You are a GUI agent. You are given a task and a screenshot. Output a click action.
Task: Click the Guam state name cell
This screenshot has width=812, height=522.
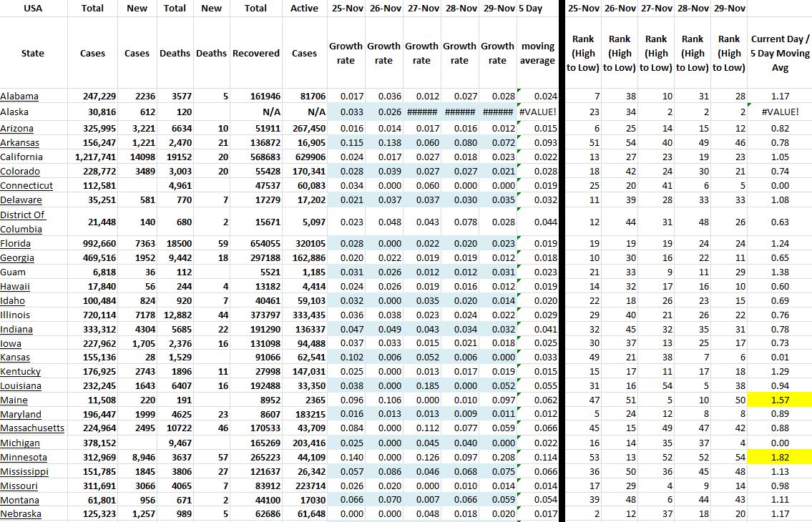click(x=13, y=272)
